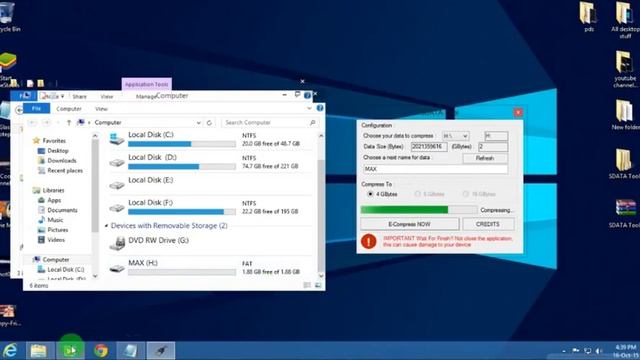Collapse Devices with Removable Storage group

tap(107, 226)
